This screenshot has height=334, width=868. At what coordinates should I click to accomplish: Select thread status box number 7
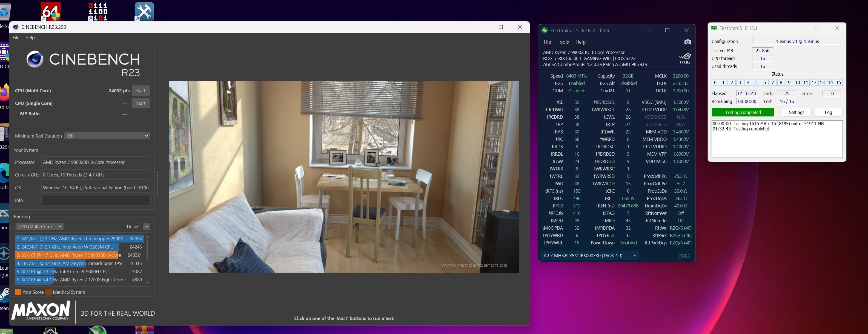point(773,82)
